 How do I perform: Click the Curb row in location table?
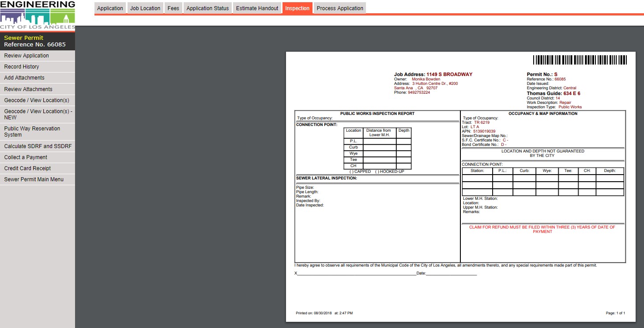click(x=377, y=147)
